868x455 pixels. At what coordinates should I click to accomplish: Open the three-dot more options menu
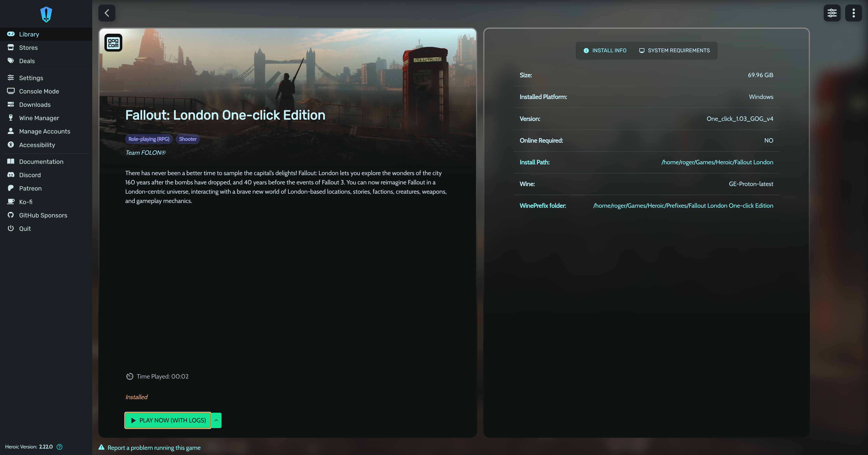click(854, 13)
